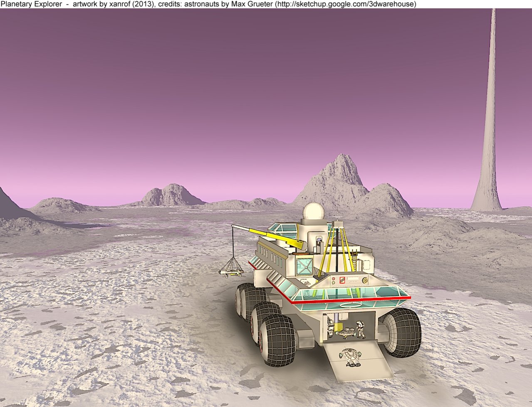Click the "Planetary Explorer" title text
This screenshot has height=407, width=532.
[29, 4]
